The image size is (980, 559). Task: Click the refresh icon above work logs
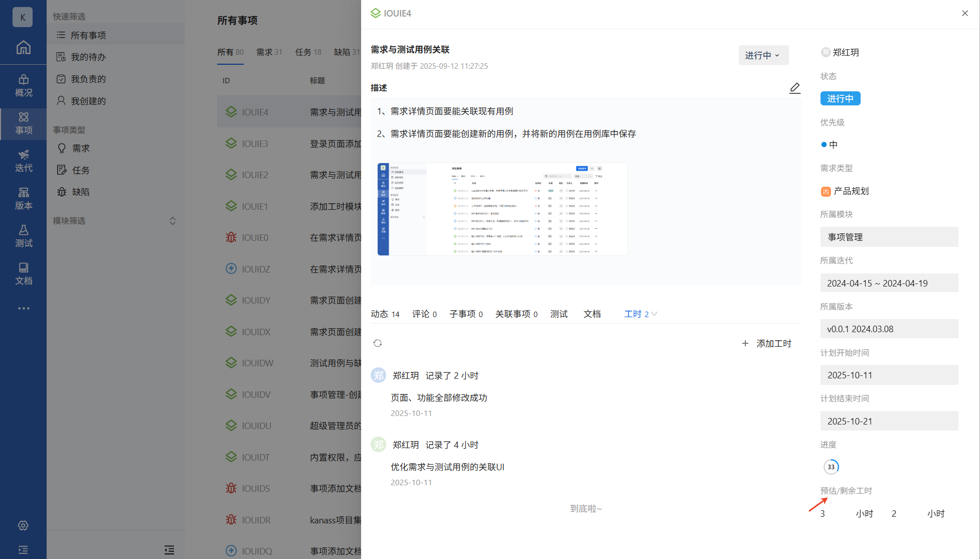tap(378, 343)
